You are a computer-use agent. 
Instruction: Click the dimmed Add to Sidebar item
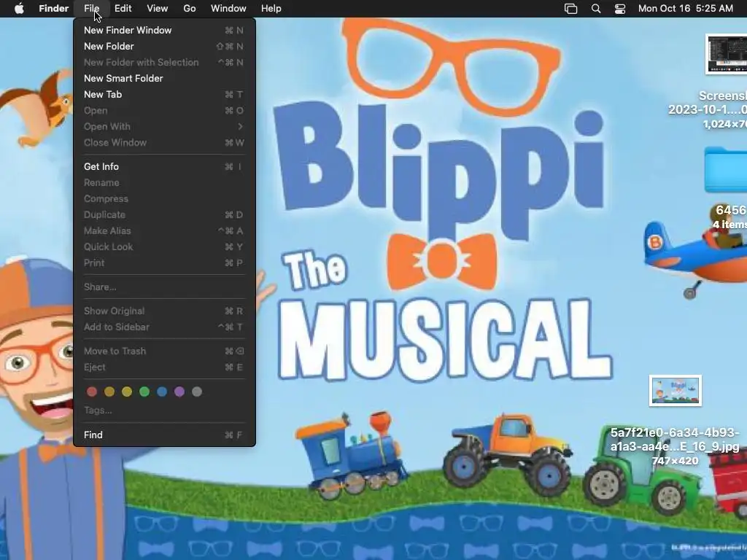164,327
